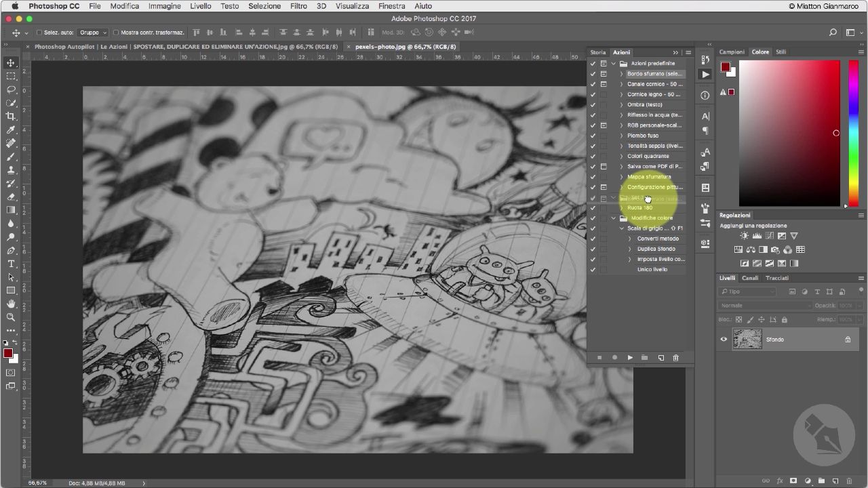Add Brightness/Contrast adjustment
Viewport: 868px width, 488px height.
(745, 236)
